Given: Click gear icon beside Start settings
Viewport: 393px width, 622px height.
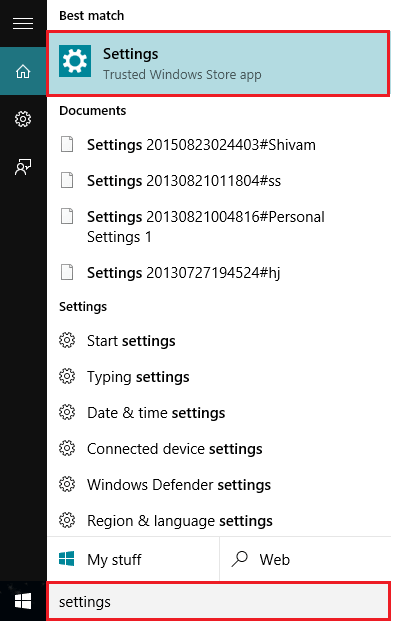Looking at the screenshot, I should (x=67, y=340).
